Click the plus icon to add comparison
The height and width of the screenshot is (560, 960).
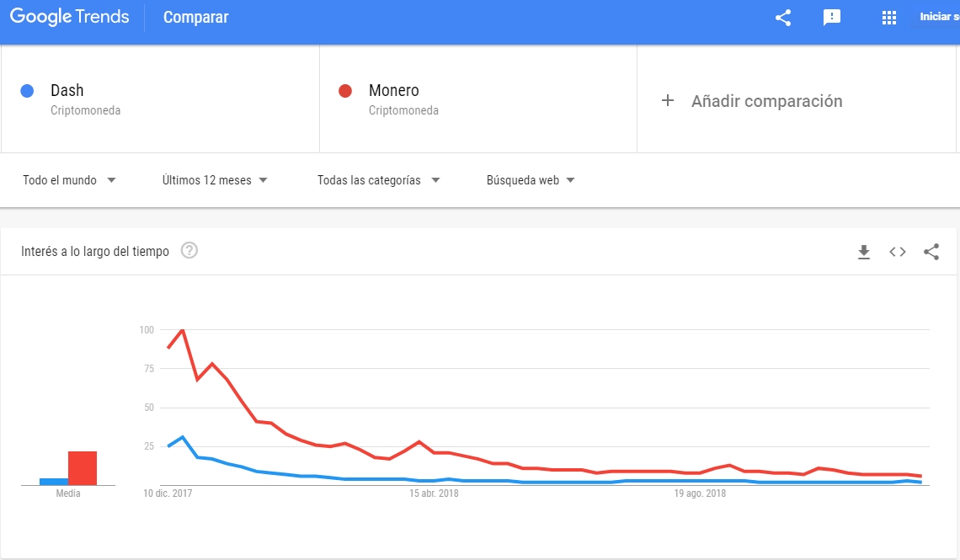click(668, 100)
